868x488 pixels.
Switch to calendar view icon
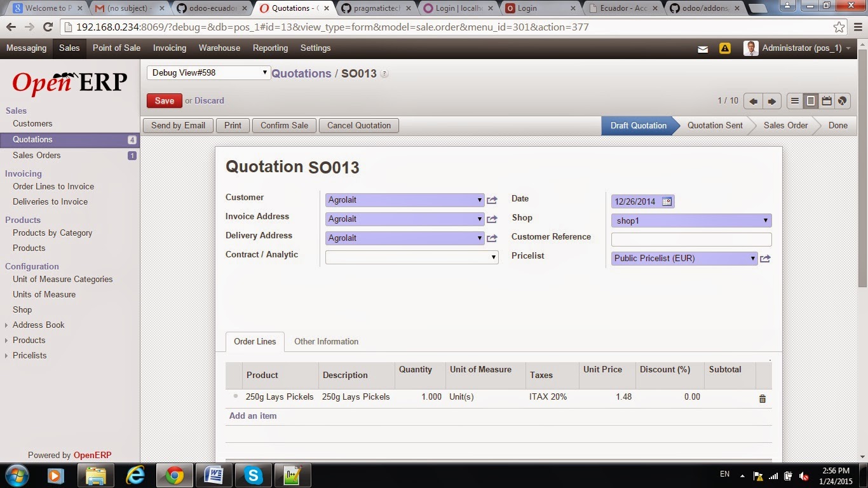(827, 101)
